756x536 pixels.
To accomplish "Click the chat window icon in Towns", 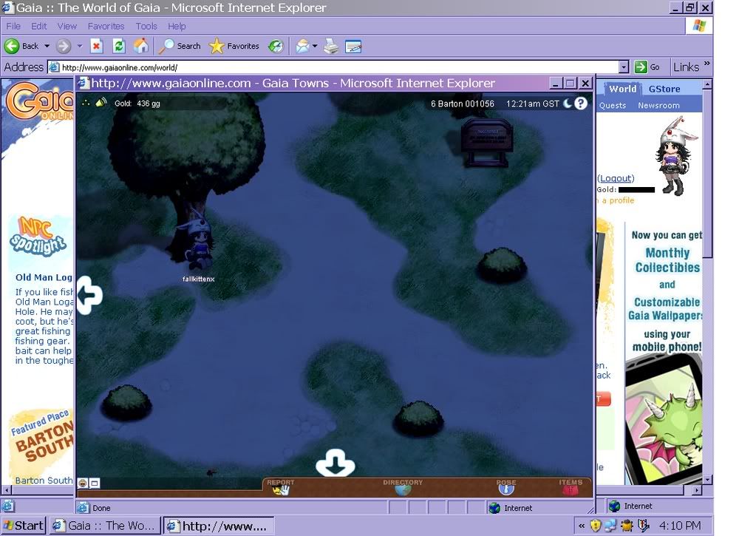I will [95, 483].
